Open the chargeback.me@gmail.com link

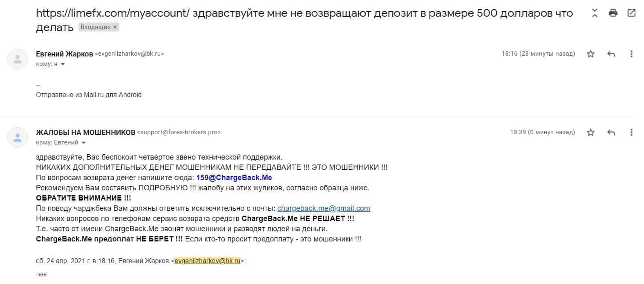324,208
